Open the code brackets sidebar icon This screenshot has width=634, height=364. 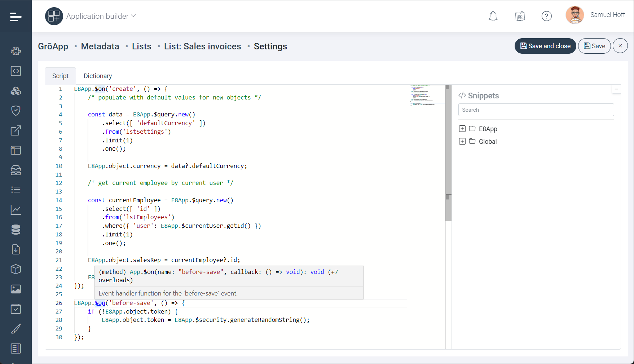point(16,71)
